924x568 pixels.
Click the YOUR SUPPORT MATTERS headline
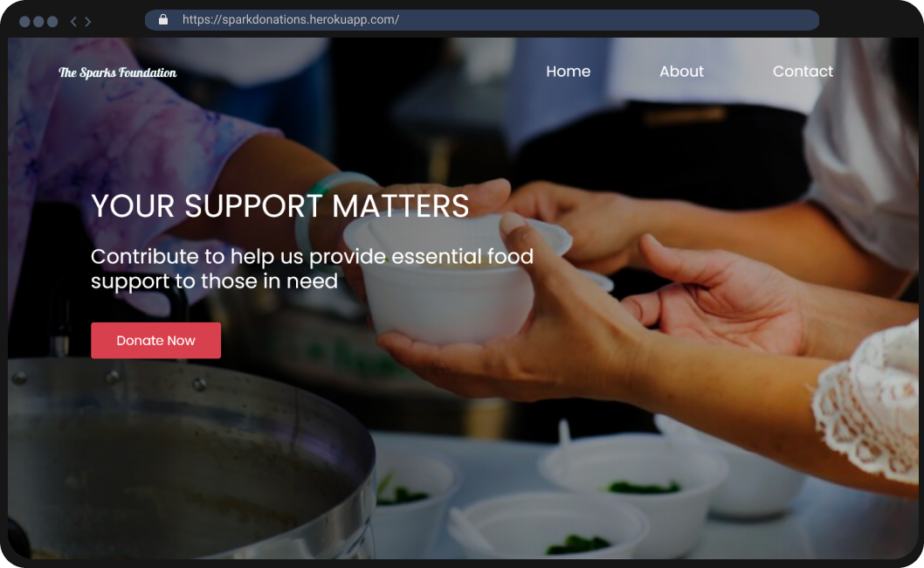click(280, 206)
